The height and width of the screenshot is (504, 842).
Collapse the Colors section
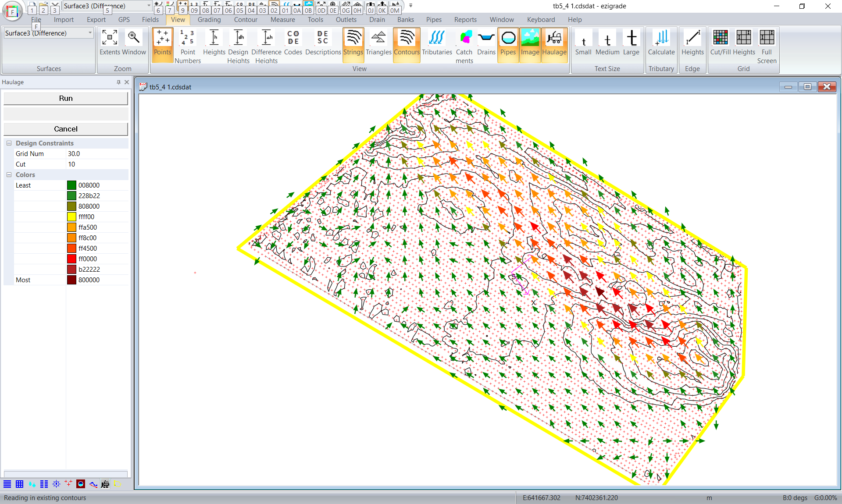[x=9, y=175]
